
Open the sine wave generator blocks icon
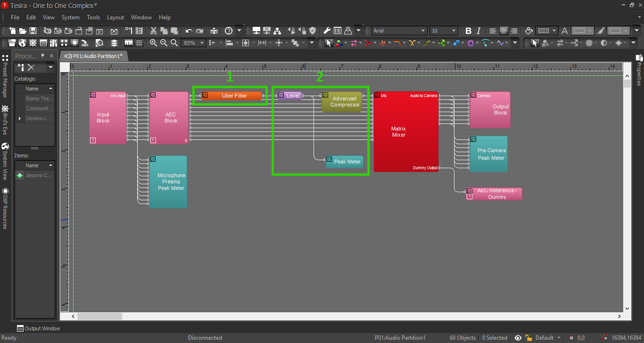point(500,43)
